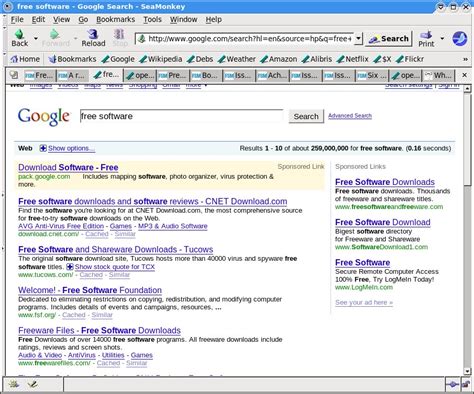Click the toolbar Search button
474x394 pixels.
coord(389,39)
